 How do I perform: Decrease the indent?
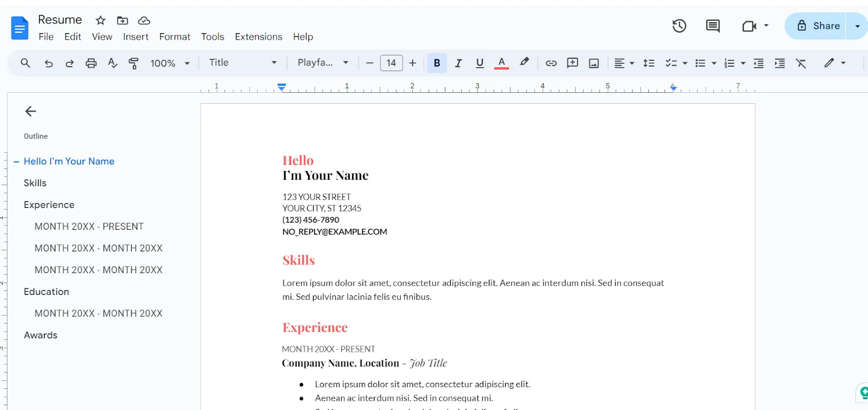pyautogui.click(x=758, y=63)
